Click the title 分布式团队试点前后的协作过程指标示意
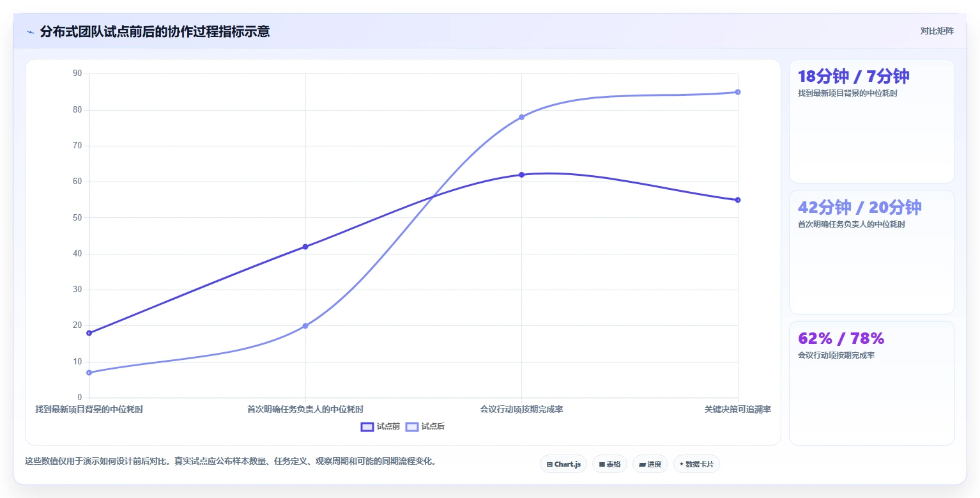 [x=155, y=31]
